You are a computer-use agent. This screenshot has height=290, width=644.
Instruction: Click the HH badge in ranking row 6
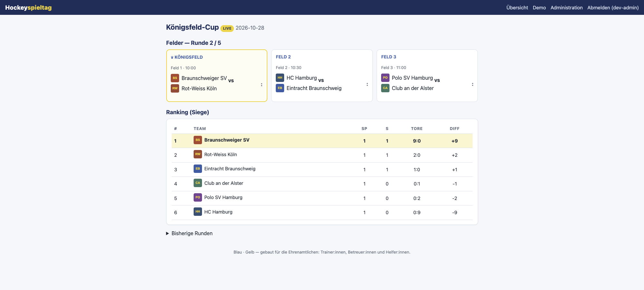pos(198,212)
